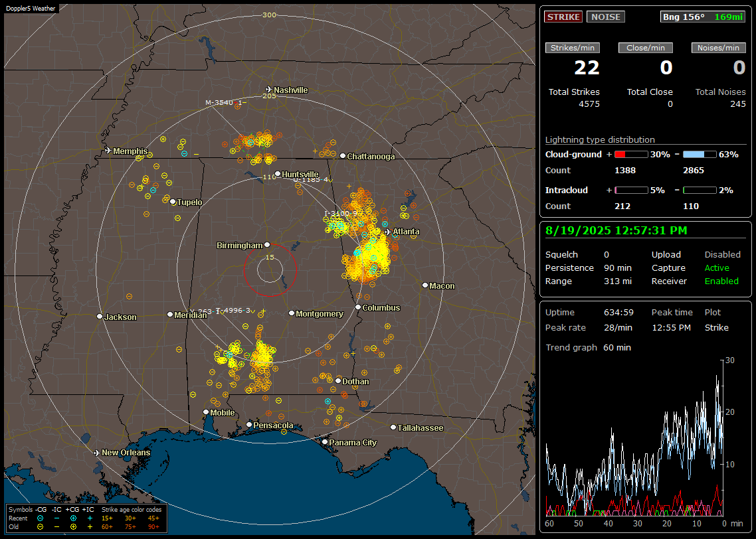756x539 pixels.
Task: Select the Mobile city marker dot
Action: pos(206,412)
